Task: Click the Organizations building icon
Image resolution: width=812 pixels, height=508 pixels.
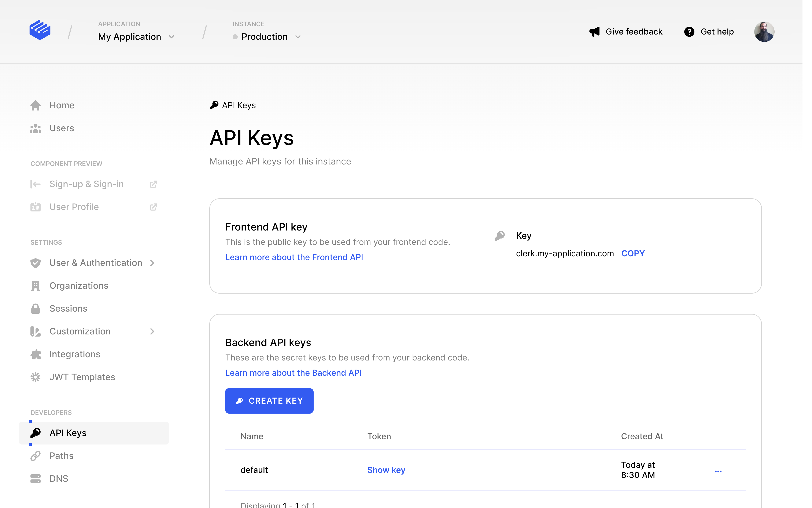Action: (x=35, y=286)
